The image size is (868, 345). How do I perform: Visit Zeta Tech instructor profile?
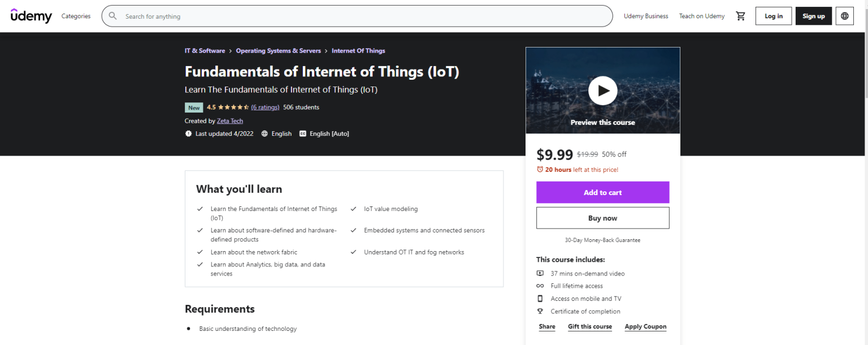click(229, 120)
